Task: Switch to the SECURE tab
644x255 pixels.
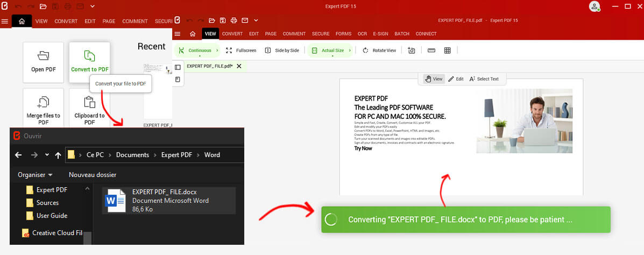Action: [320, 34]
